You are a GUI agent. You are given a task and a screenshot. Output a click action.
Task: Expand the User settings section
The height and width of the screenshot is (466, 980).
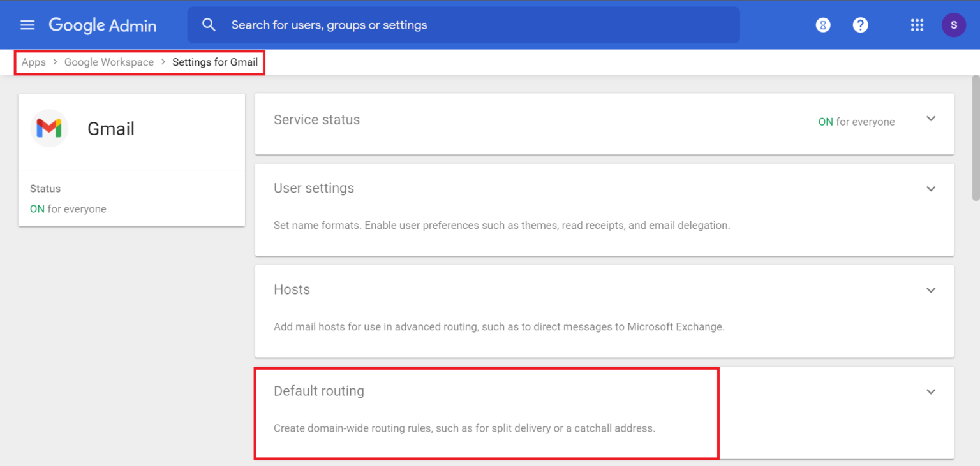pyautogui.click(x=931, y=189)
